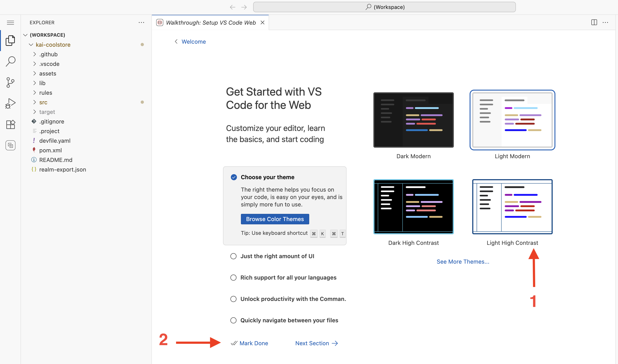Open pom.xml in the file tree
Screen dimensions: 618x364
(50, 150)
